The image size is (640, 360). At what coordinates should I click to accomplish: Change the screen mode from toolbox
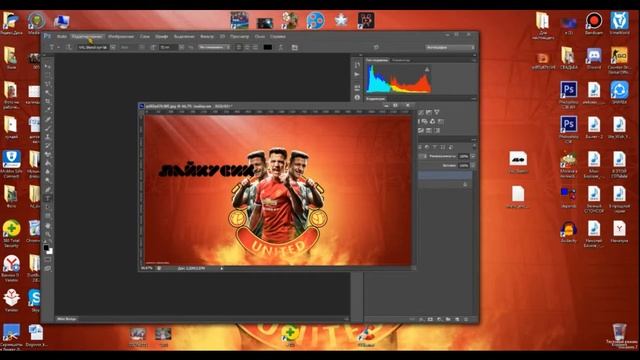(x=48, y=269)
